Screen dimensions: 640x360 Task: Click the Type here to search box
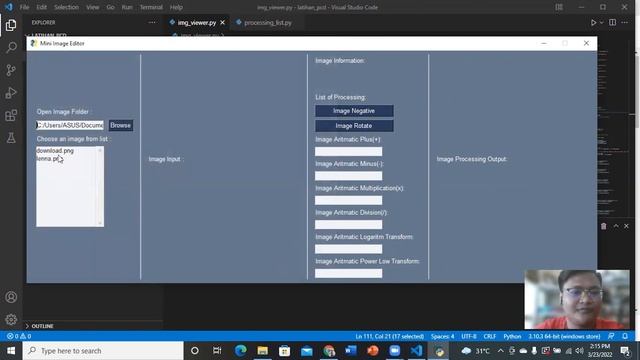(x=103, y=351)
